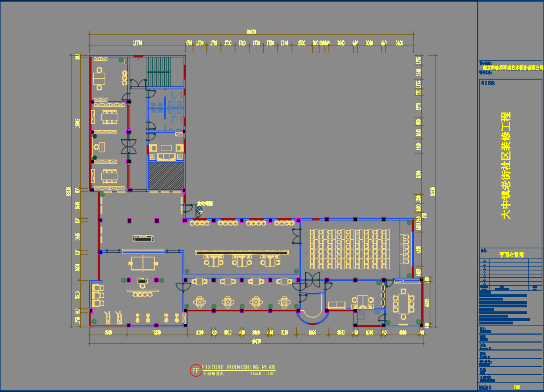Select the long service counter in the central hall
The width and height of the screenshot is (544, 392).
(243, 252)
